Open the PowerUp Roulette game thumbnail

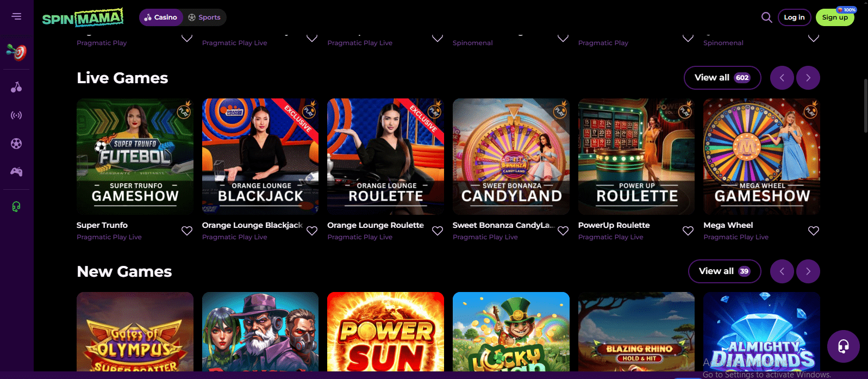[x=636, y=157]
